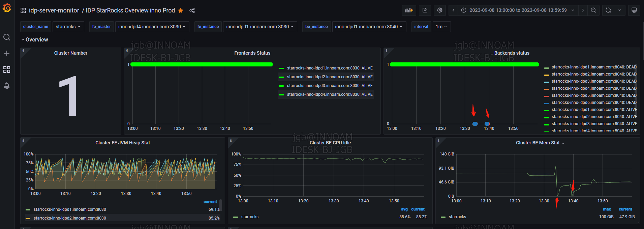Sort CPU Idle legend by avg
The image size is (644, 229).
coord(404,209)
